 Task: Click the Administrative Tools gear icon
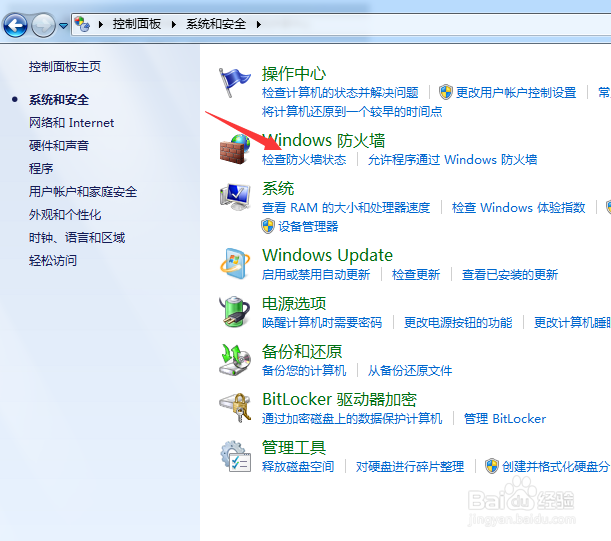[235, 456]
